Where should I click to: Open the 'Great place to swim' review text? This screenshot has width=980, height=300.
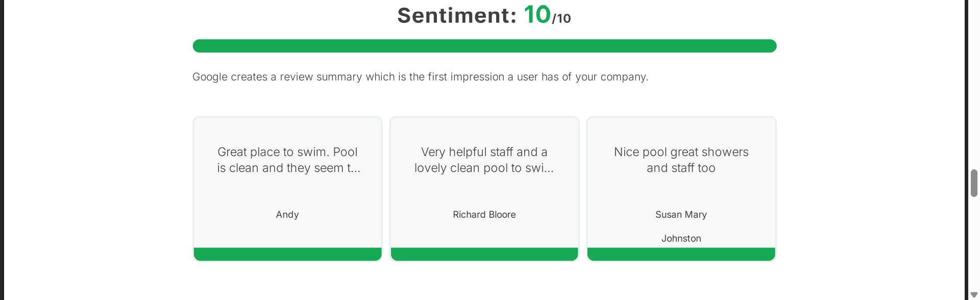tap(288, 160)
